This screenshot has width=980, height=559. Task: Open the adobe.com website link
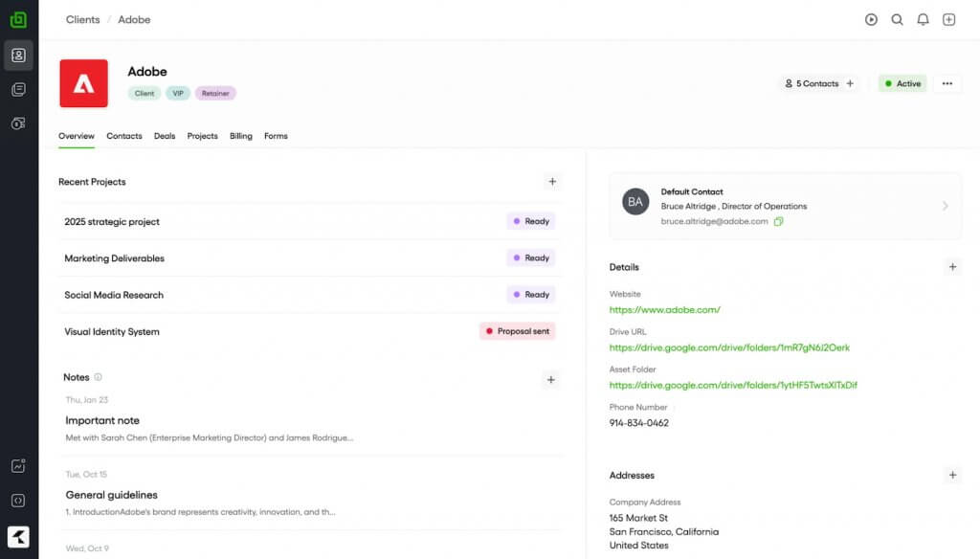(664, 311)
